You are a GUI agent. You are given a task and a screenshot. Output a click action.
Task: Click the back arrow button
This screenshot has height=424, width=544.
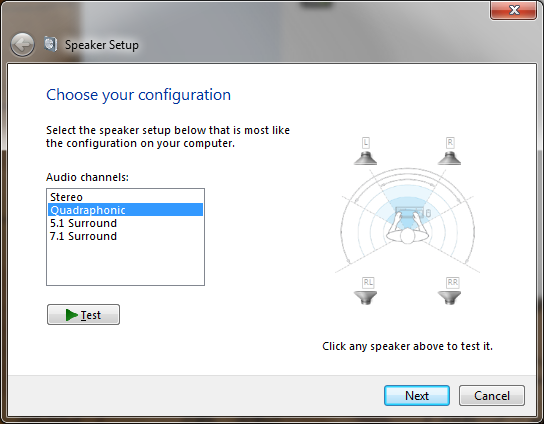coord(23,45)
